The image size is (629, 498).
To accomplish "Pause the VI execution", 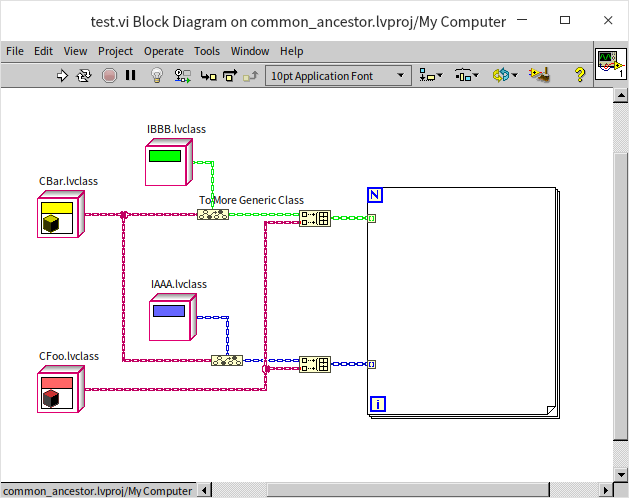I will click(x=131, y=75).
